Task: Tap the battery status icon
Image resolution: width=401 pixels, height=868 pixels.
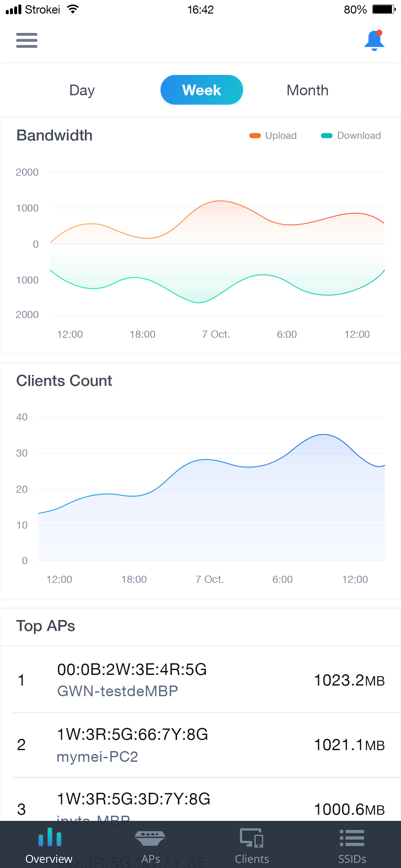Action: [384, 9]
